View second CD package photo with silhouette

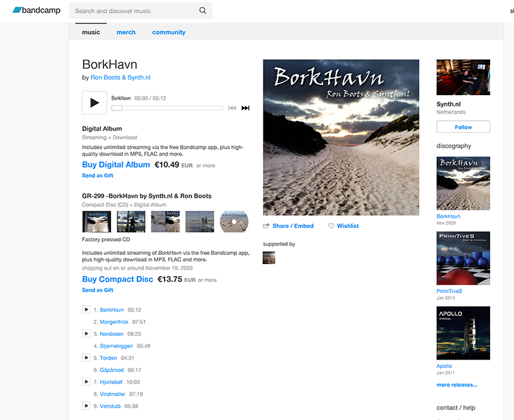131,222
